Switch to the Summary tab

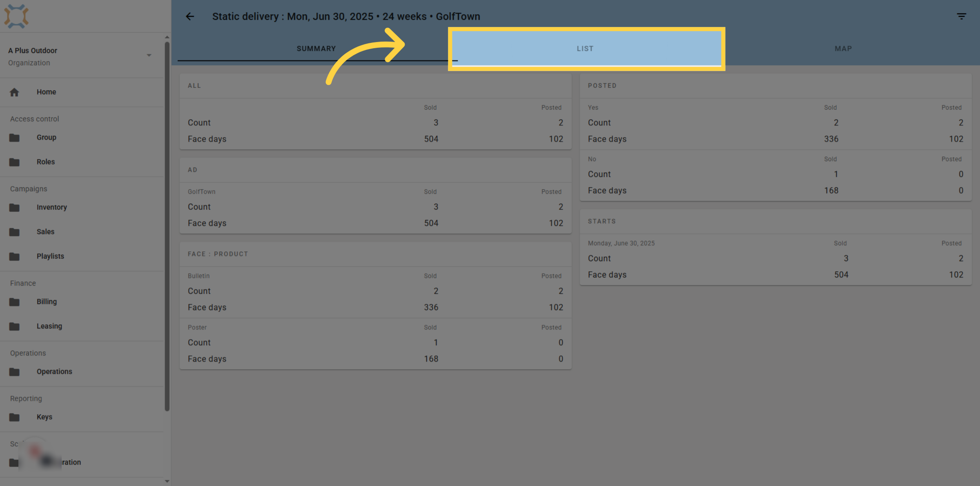(x=316, y=49)
